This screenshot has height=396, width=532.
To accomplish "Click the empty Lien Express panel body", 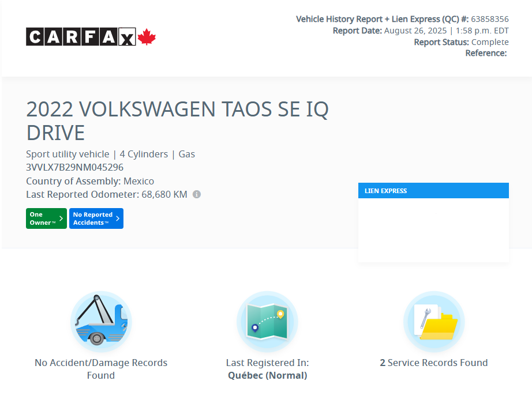I will point(433,230).
